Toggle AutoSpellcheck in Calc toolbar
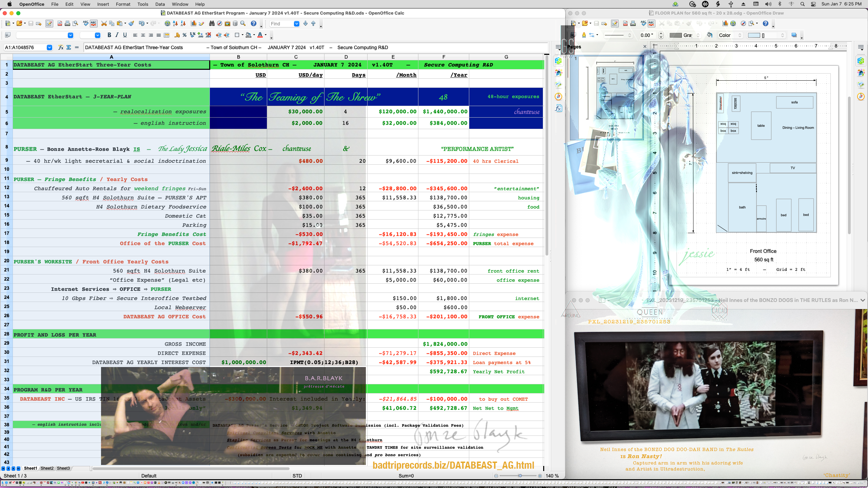Viewport: 868px width, 488px height. [x=94, y=23]
